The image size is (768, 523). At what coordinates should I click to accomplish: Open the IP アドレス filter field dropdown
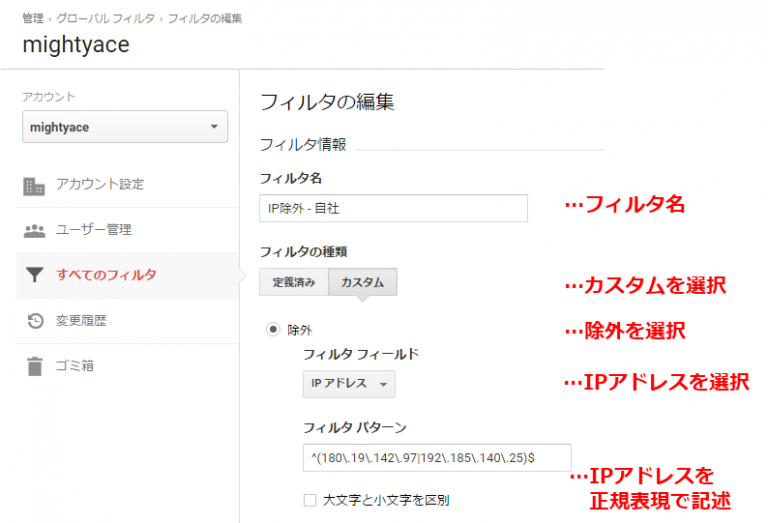click(349, 384)
